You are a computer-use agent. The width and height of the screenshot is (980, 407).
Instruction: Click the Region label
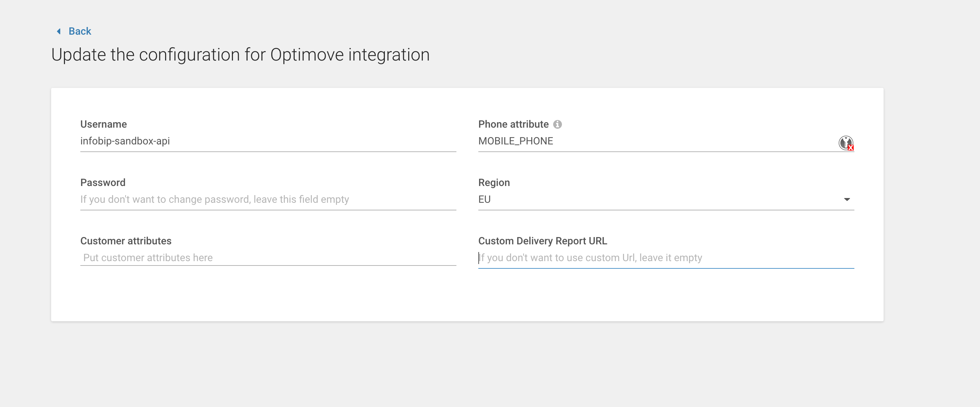(x=494, y=182)
